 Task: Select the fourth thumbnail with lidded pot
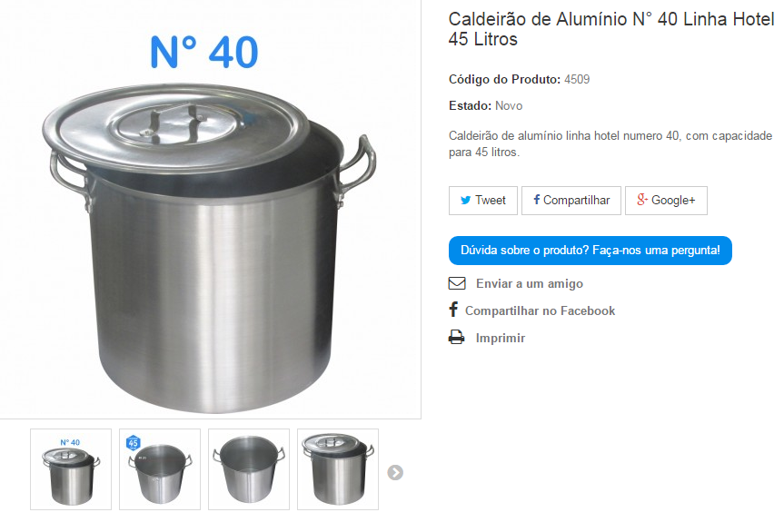pos(338,469)
